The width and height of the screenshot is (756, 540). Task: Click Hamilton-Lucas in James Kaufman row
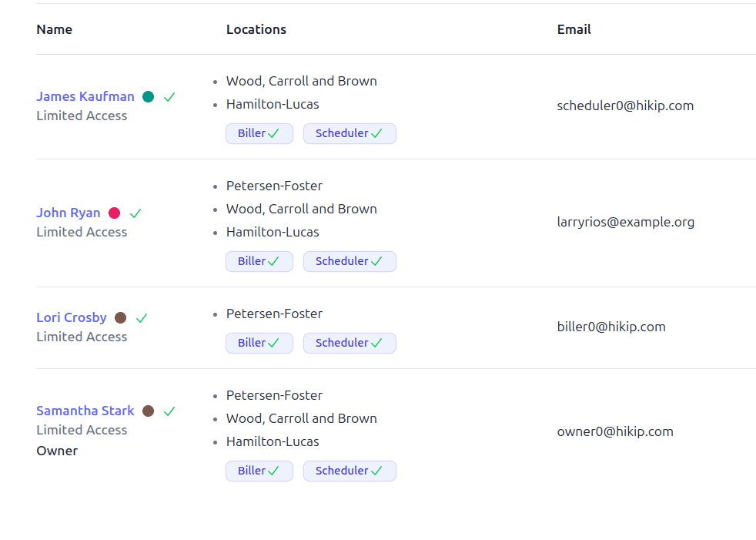(273, 104)
